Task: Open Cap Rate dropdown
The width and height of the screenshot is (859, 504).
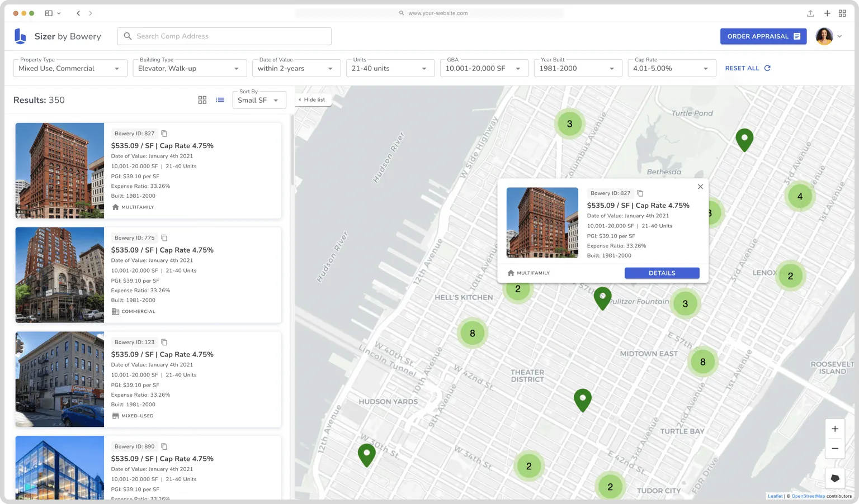Action: pos(672,68)
